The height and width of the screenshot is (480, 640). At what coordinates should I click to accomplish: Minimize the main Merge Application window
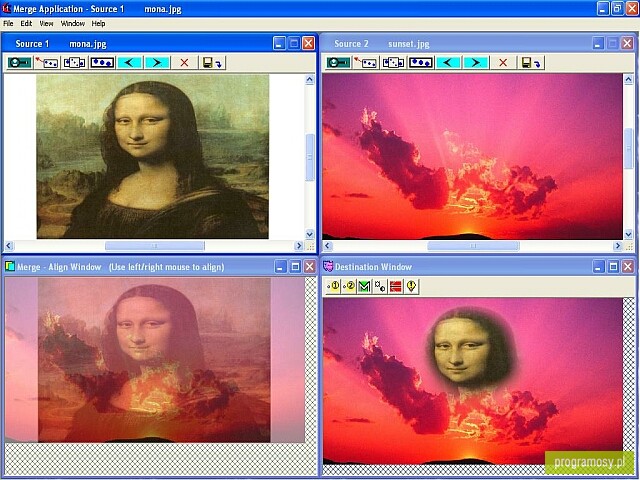[x=603, y=9]
